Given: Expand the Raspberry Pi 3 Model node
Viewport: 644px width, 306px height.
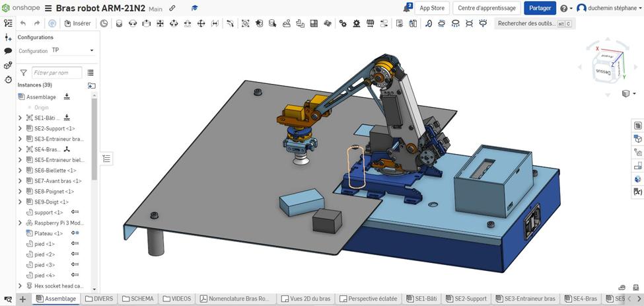Looking at the screenshot, I should pyautogui.click(x=20, y=223).
